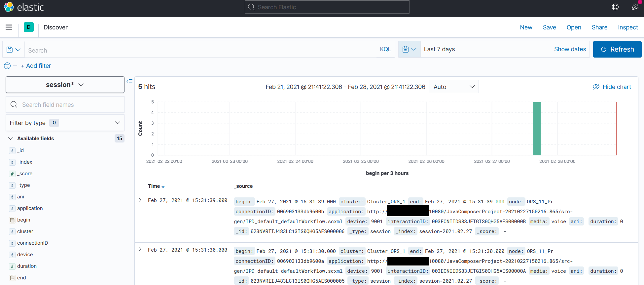
Task: Toggle sort order on Time column
Action: (163, 187)
